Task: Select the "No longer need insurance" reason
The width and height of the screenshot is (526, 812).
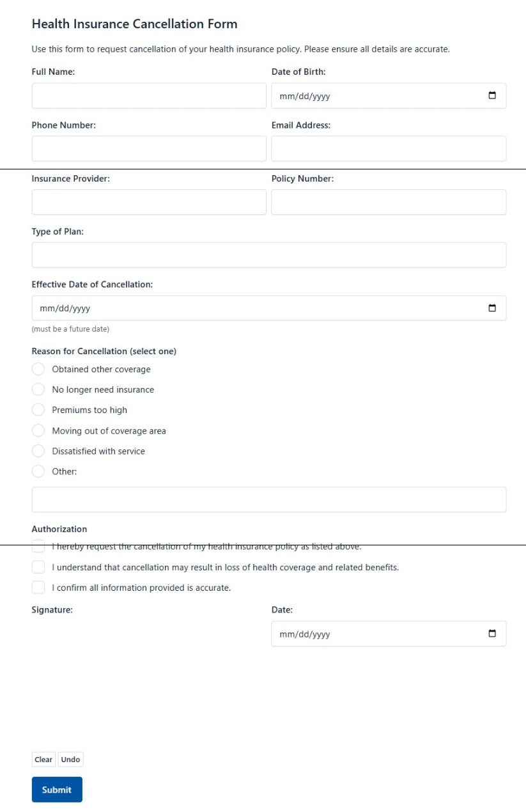Action: click(38, 389)
